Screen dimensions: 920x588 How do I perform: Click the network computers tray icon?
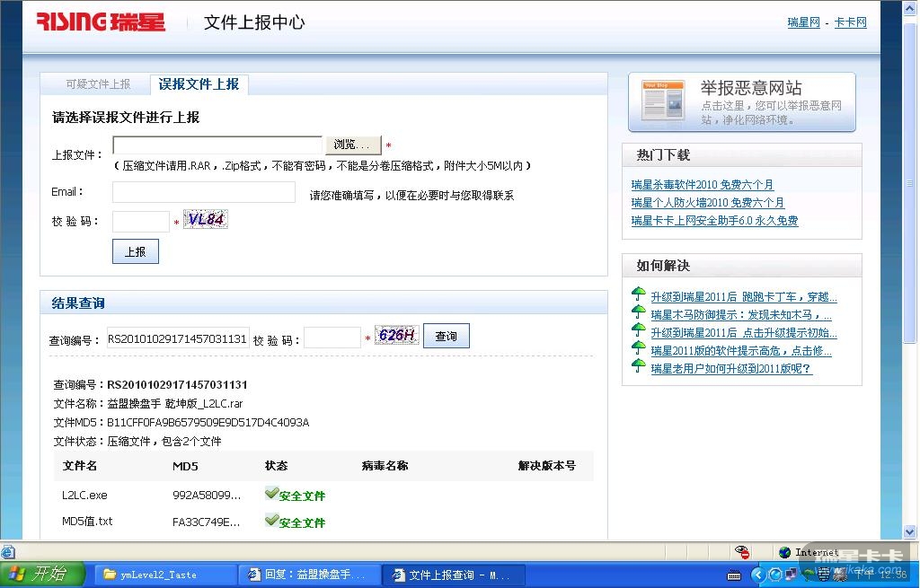coord(791,575)
